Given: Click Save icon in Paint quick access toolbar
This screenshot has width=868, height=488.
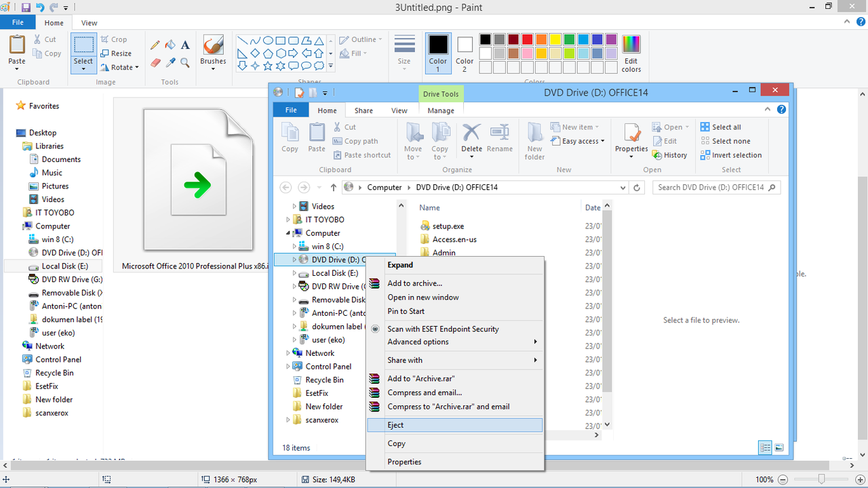Looking at the screenshot, I should 26,7.
